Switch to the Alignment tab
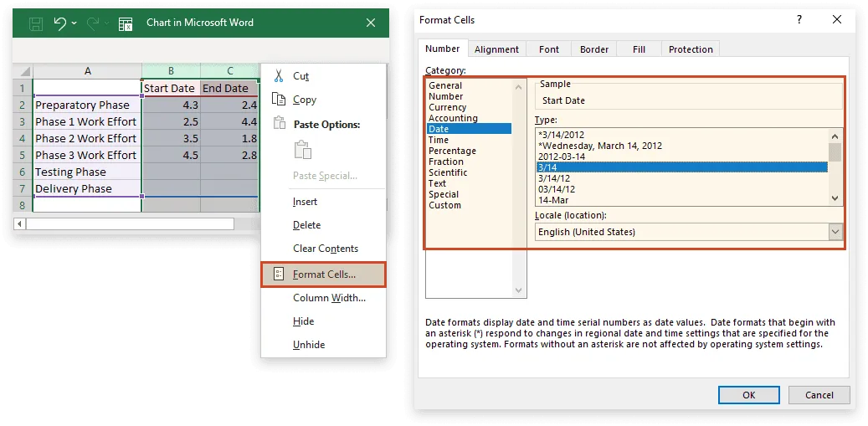Screen dimensions: 868x426 click(x=496, y=49)
